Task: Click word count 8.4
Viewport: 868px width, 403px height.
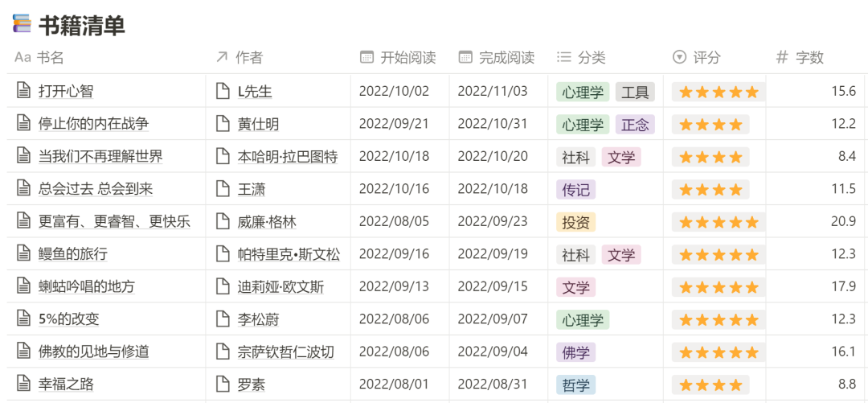Action: (x=847, y=157)
